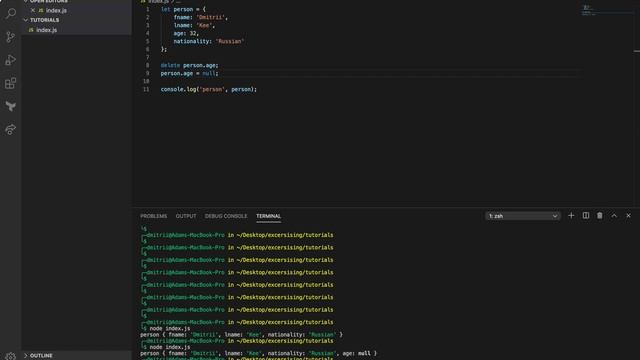Click the console.log('person', person) line

[209, 89]
